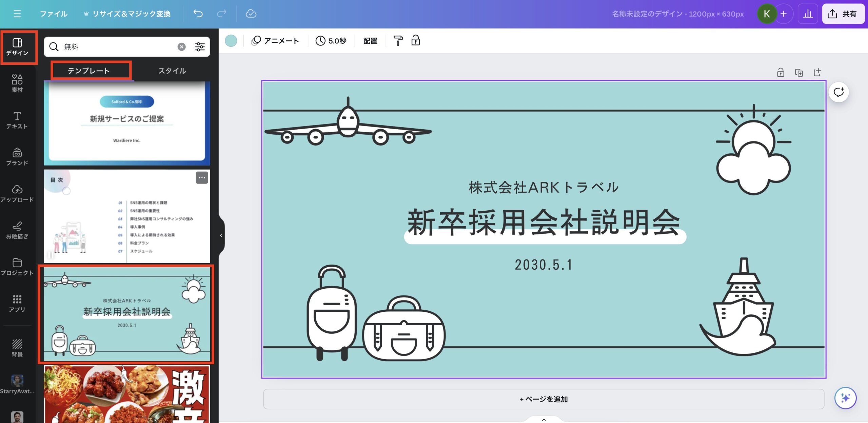The image size is (868, 423).
Task: Open the テキスト text panel
Action: point(17,120)
